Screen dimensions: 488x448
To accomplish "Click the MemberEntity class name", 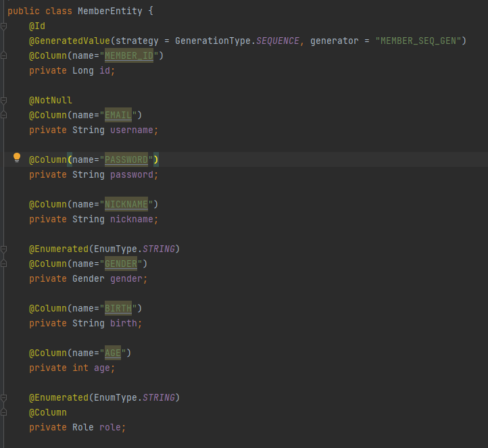I will [x=110, y=11].
